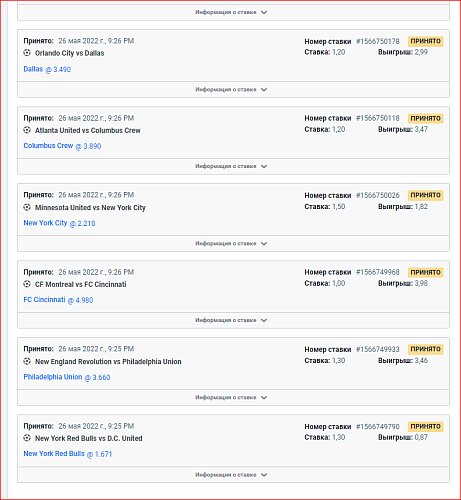This screenshot has height=500, width=461.
Task: Expand bet information under Columbus Crew bet
Action: tap(231, 166)
